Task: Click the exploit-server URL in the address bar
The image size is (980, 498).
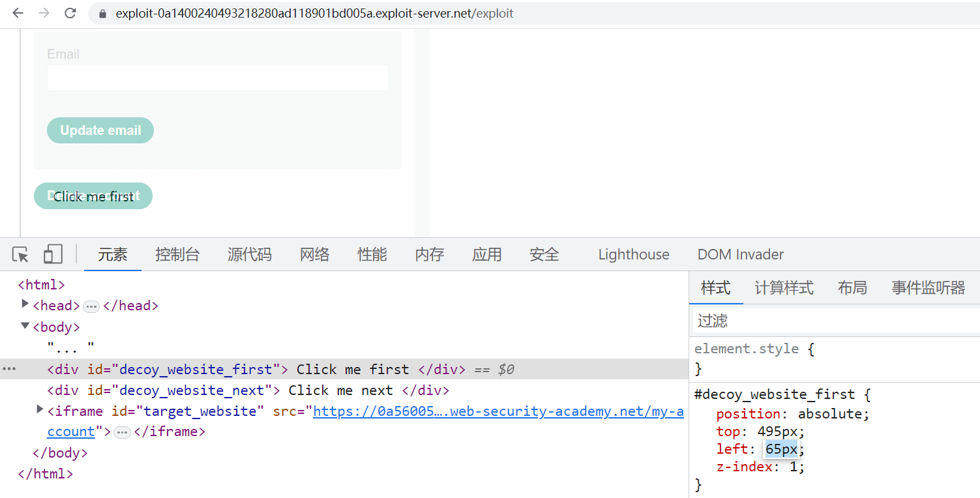Action: click(x=314, y=14)
